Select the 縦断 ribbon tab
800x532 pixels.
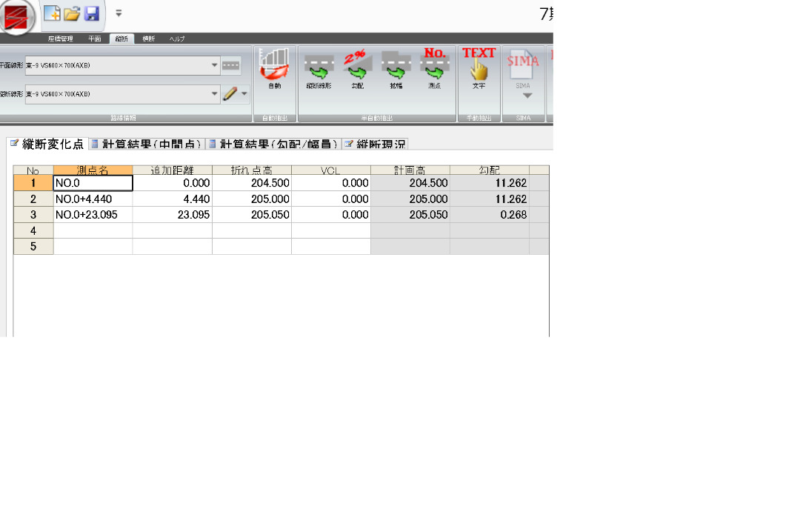pos(121,39)
